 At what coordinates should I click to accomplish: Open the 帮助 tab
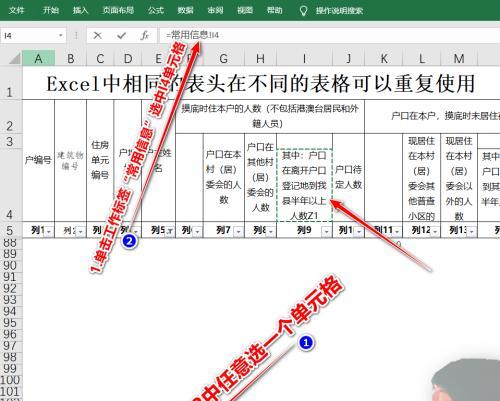274,10
